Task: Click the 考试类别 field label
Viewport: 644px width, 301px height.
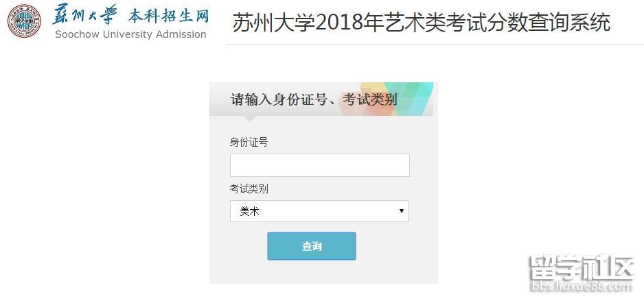Action: click(249, 189)
